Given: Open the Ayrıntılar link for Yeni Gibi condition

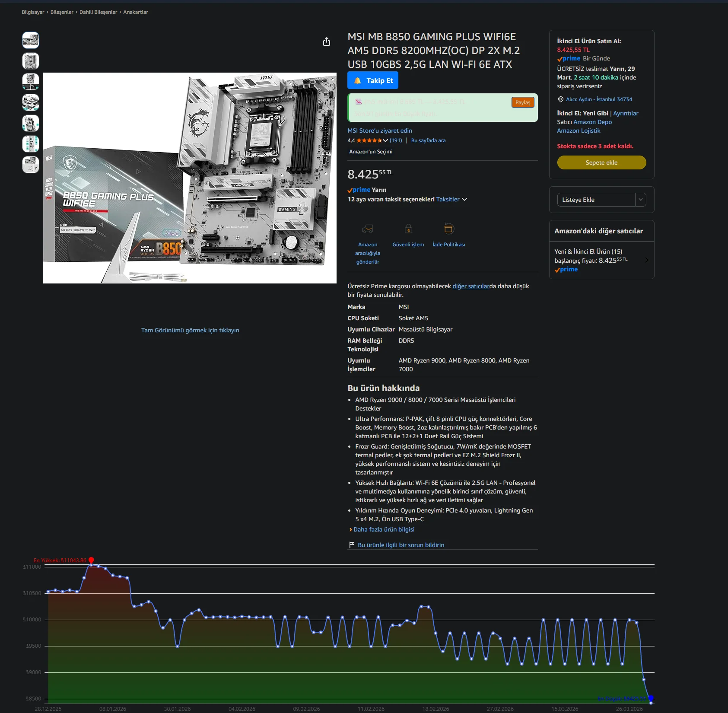Looking at the screenshot, I should tap(626, 113).
